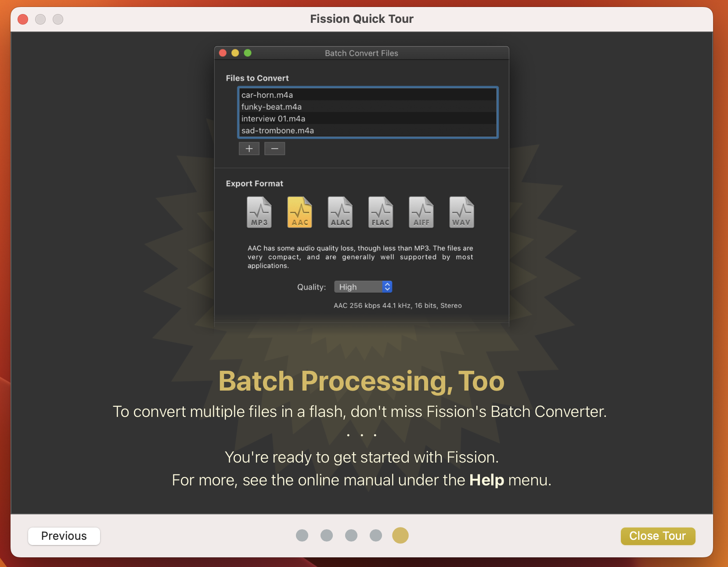Choose the AAC export format icon
The height and width of the screenshot is (567, 728).
point(299,212)
